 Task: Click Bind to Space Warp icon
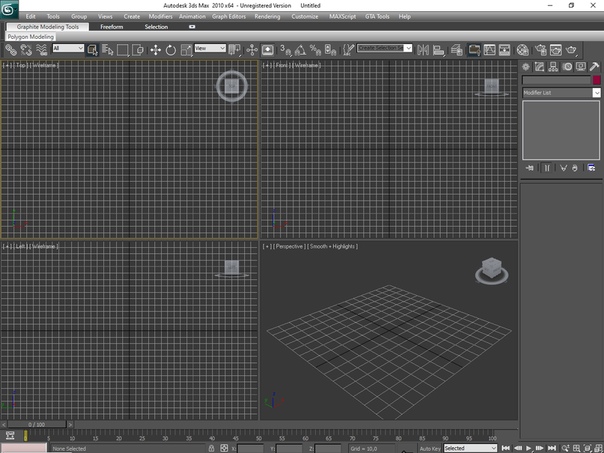[41, 50]
